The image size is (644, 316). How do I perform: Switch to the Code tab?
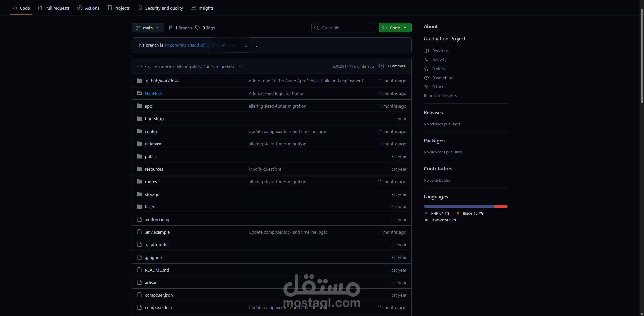point(21,8)
